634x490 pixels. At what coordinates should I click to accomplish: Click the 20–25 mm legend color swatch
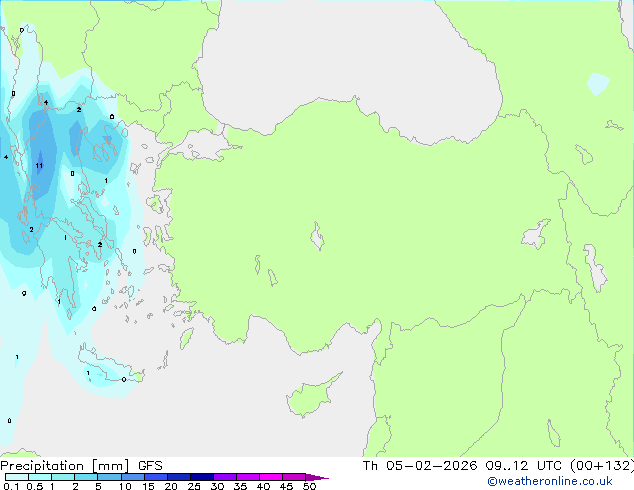click(178, 477)
